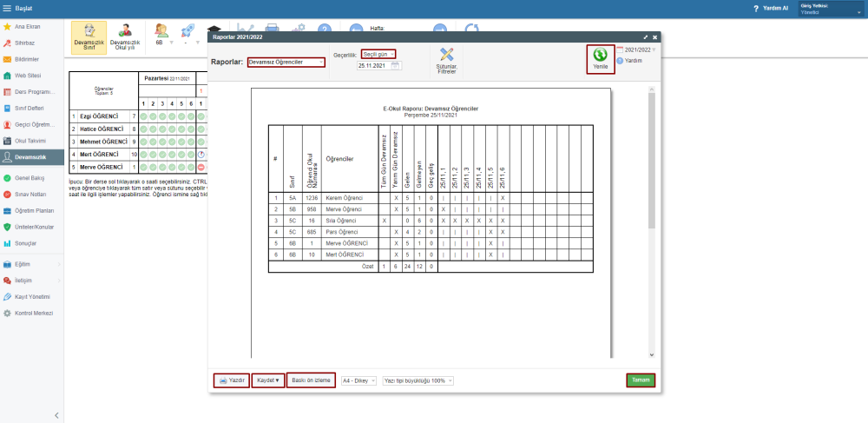Click the green Tamam button
868x423 pixels.
coord(641,380)
